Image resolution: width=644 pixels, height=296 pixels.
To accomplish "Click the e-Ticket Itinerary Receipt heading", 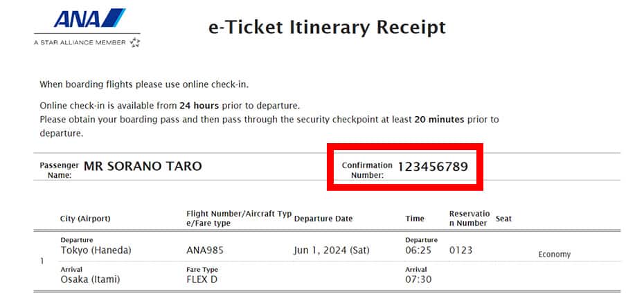I will click(x=327, y=28).
